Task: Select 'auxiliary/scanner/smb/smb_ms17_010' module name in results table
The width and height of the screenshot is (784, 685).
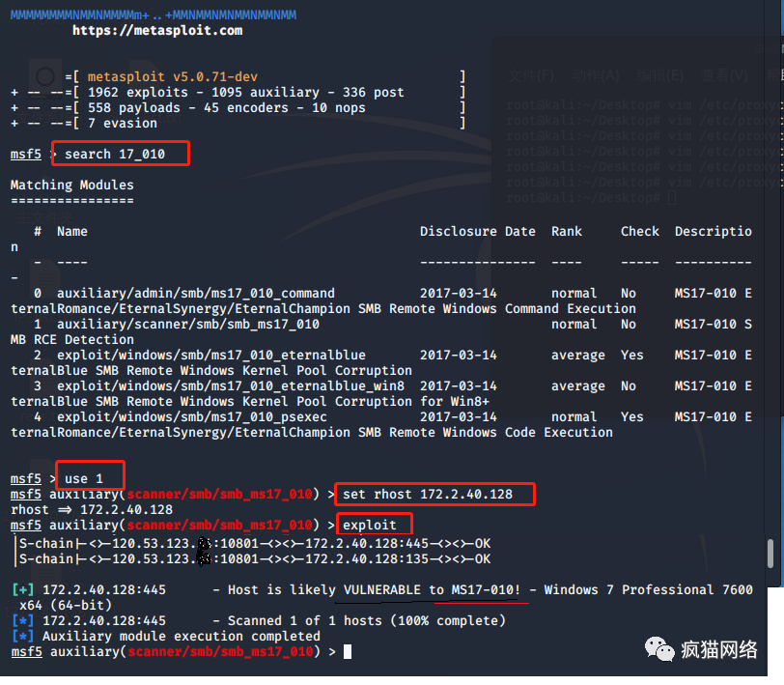Action: 188,325
